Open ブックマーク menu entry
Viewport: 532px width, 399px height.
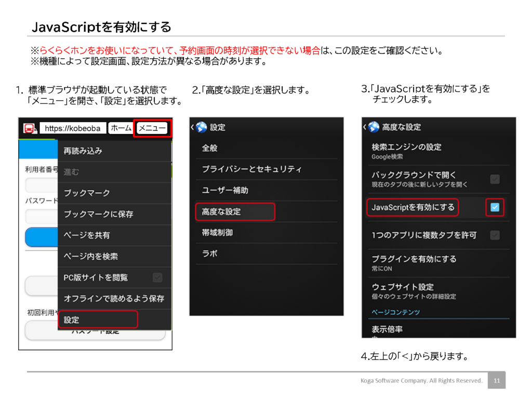[87, 193]
